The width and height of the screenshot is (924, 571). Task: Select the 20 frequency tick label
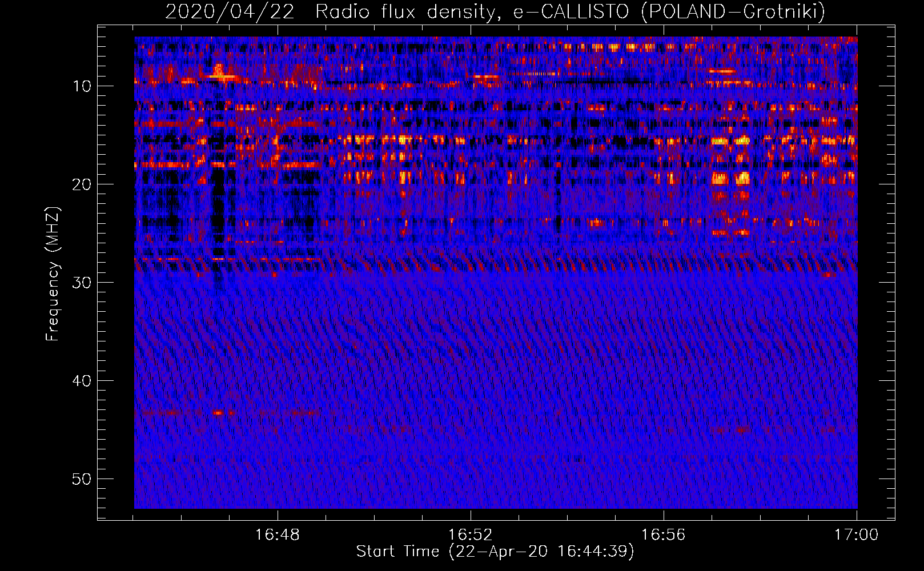click(82, 184)
